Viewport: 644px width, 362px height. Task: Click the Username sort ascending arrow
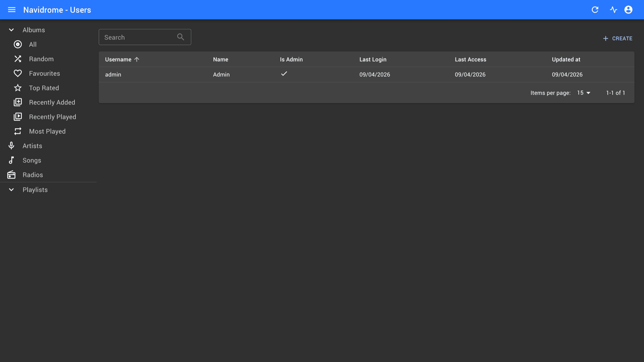pyautogui.click(x=137, y=59)
